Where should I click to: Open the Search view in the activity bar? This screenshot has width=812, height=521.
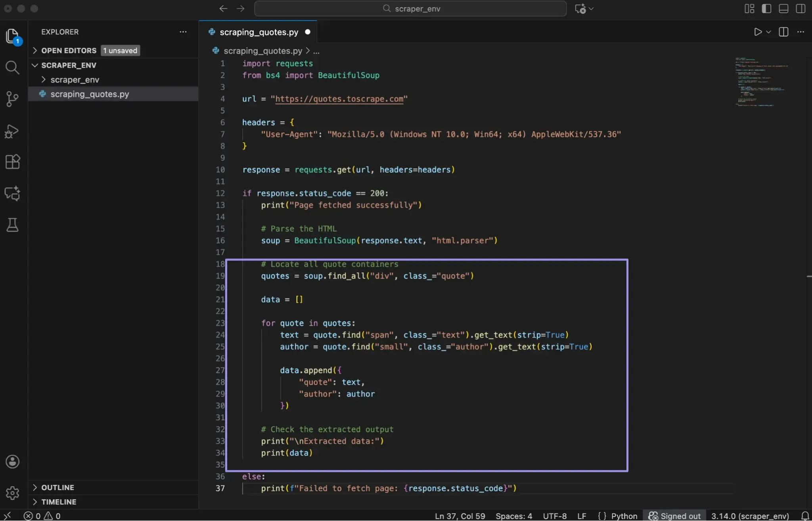(x=13, y=67)
